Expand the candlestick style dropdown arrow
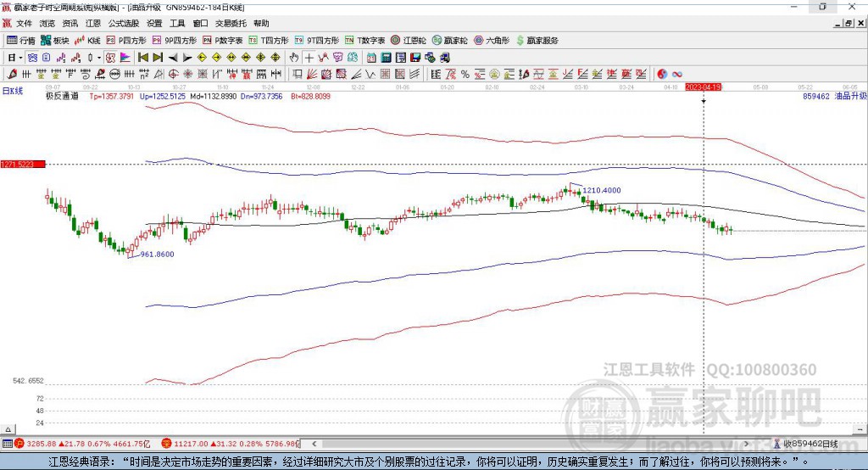Image resolution: width=868 pixels, height=470 pixels. 99,58
